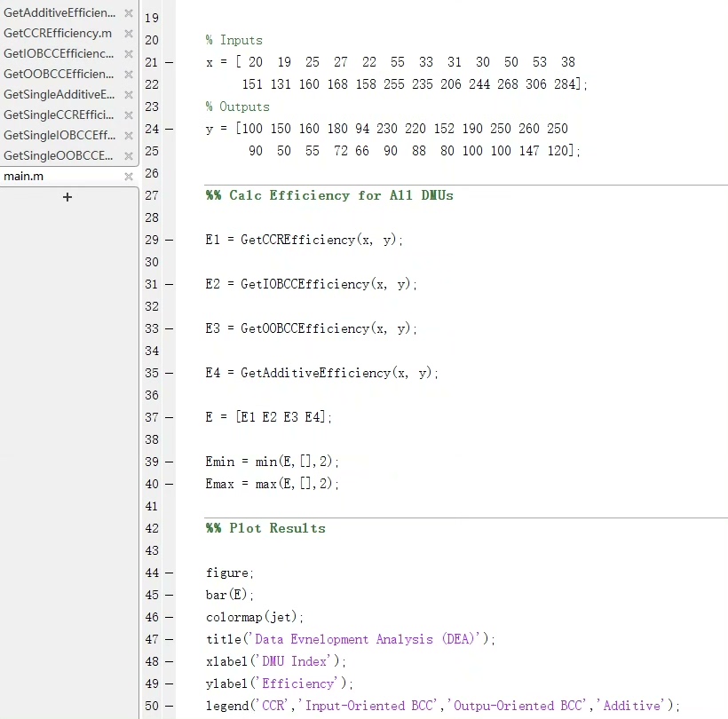
Task: Set breakpoint on line 35
Action: click(169, 374)
